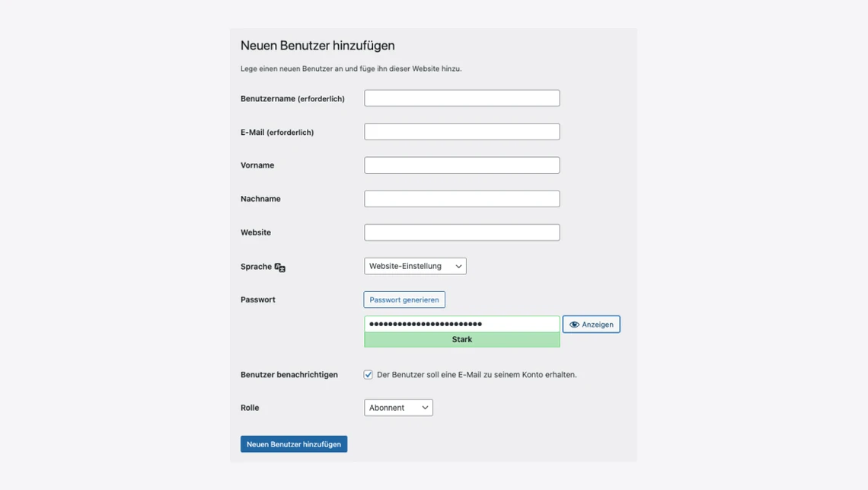Click the translation icon beside Sprache

coord(280,267)
